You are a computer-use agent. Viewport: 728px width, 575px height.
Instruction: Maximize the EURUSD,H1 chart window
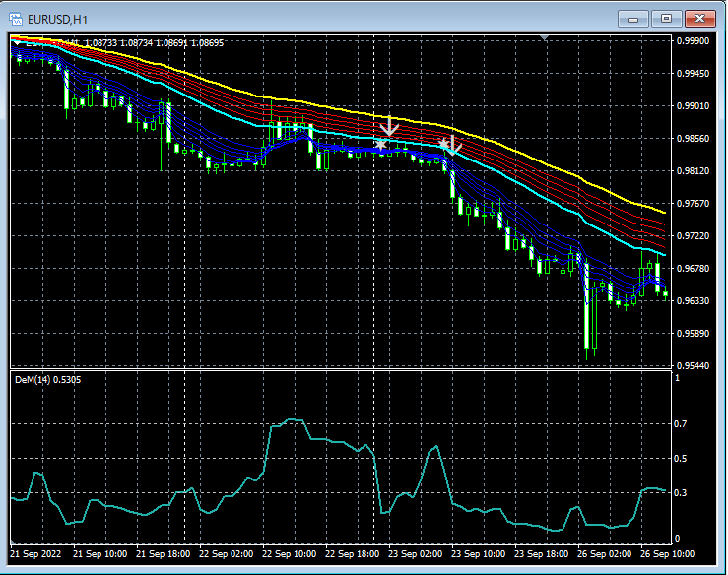tap(667, 18)
